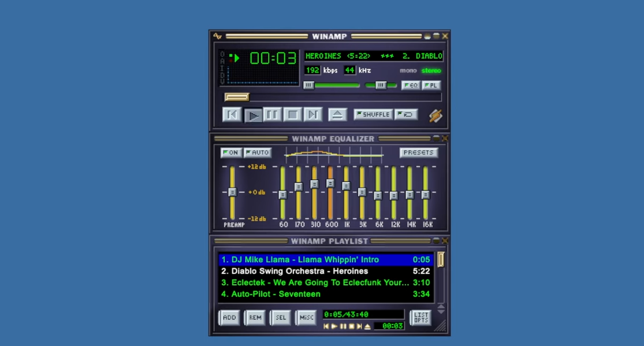Click the 12K band slider
This screenshot has width=644, height=346.
393,193
